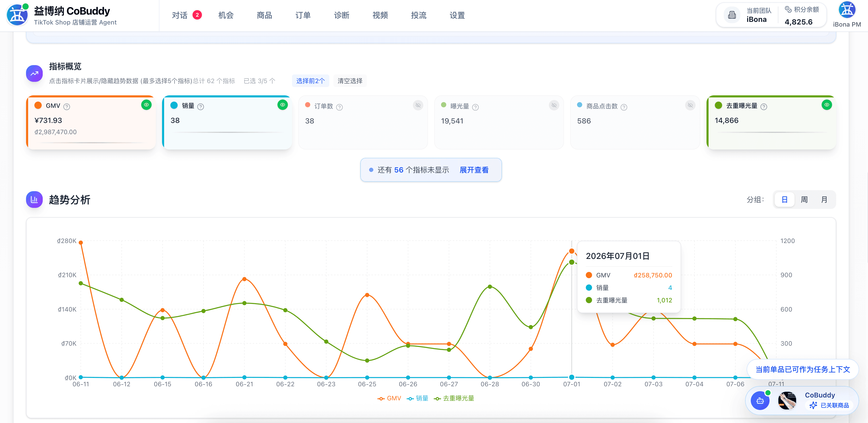Group trend by 日

[784, 200]
